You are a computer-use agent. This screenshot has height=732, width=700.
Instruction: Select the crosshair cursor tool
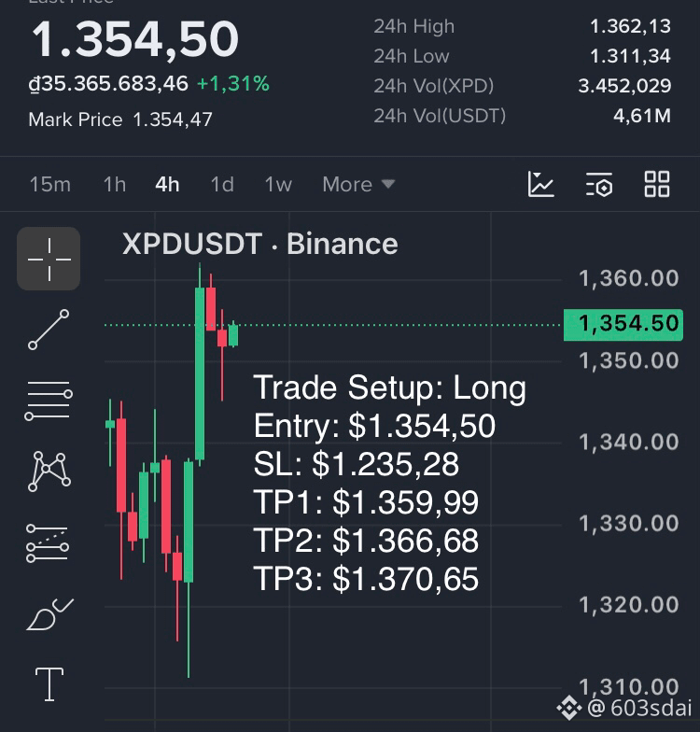(49, 259)
